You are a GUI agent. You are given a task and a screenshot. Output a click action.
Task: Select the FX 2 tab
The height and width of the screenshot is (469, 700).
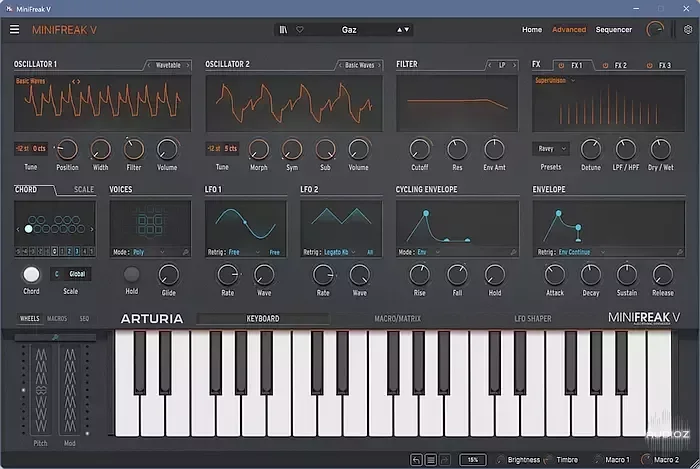pos(621,66)
